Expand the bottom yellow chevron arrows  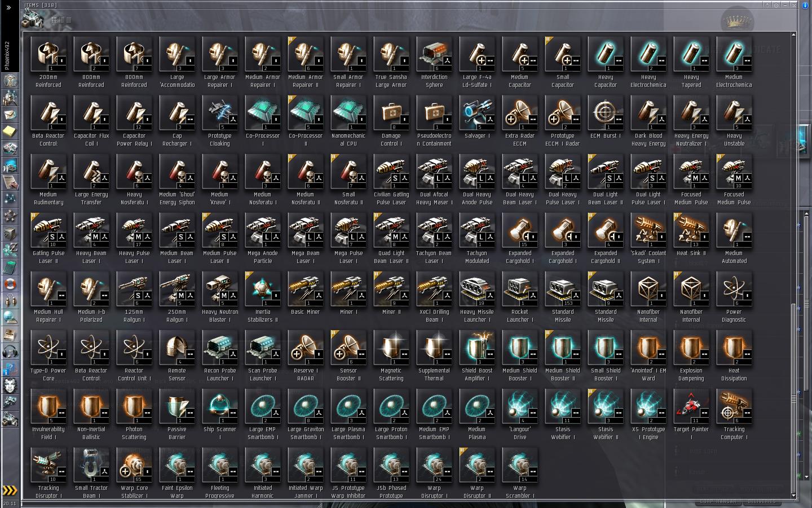pyautogui.click(x=10, y=490)
